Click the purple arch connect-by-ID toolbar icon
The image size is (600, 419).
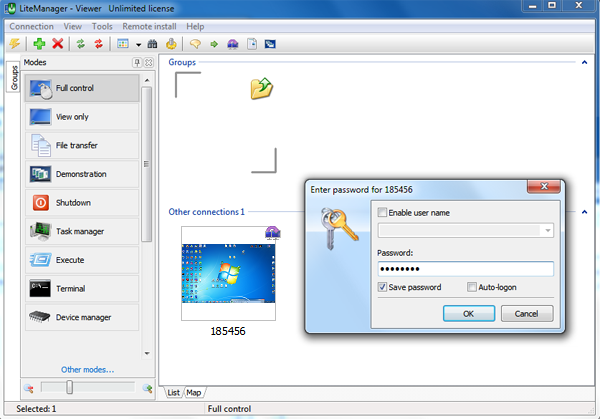tap(233, 44)
